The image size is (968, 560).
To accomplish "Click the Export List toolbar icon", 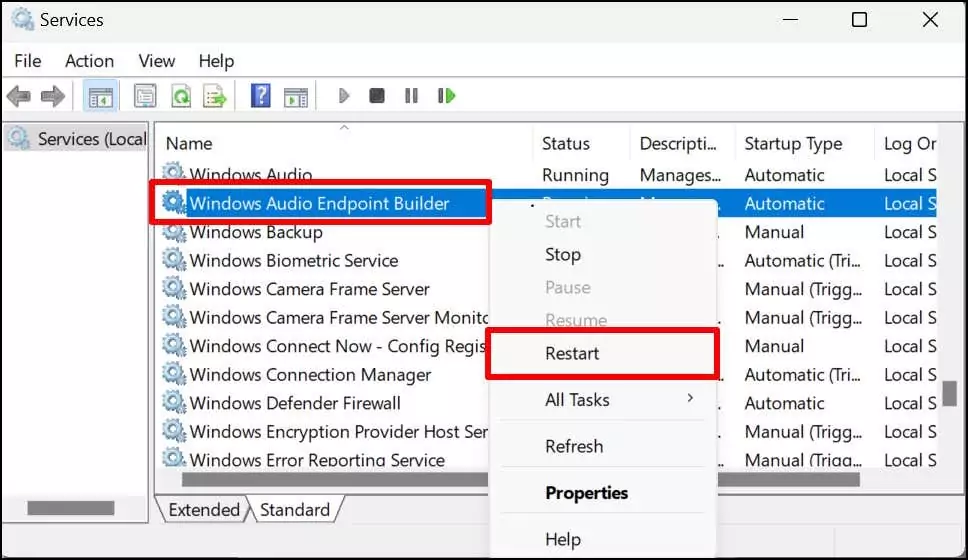I will click(215, 96).
